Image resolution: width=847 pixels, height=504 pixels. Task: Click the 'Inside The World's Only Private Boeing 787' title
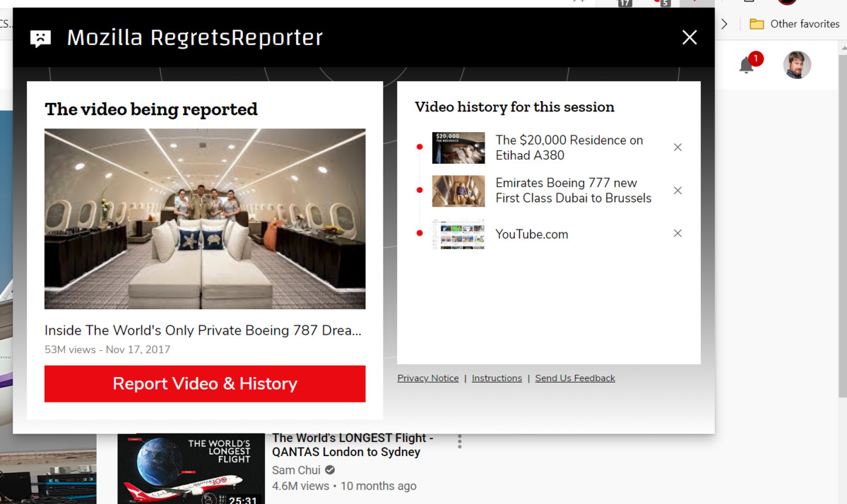tap(203, 330)
